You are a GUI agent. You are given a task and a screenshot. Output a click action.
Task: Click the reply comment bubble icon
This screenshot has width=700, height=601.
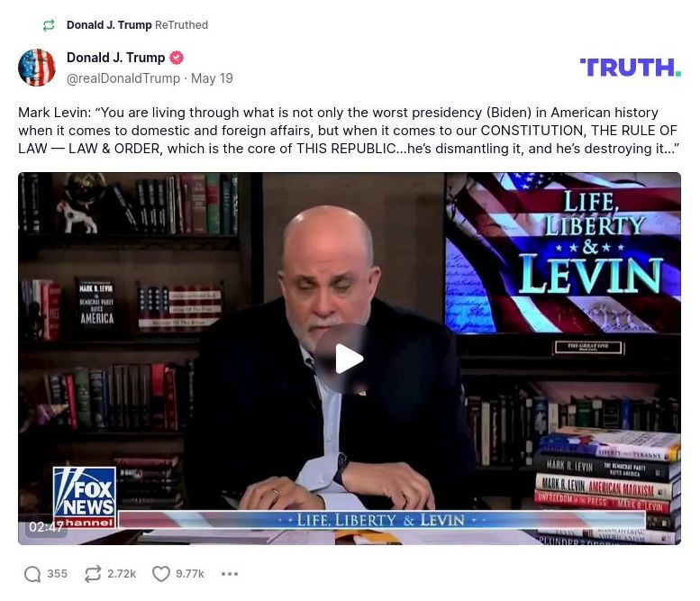click(x=32, y=574)
